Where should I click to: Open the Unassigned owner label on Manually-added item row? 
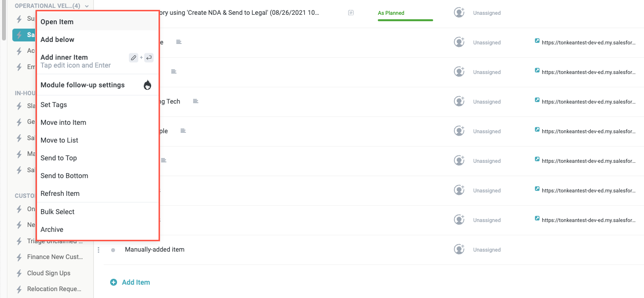(486, 250)
